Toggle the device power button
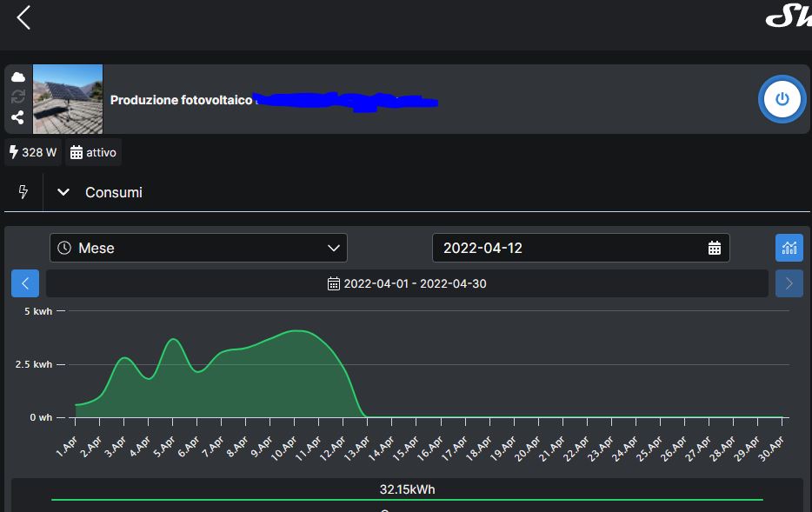Image resolution: width=812 pixels, height=512 pixels. [x=782, y=99]
